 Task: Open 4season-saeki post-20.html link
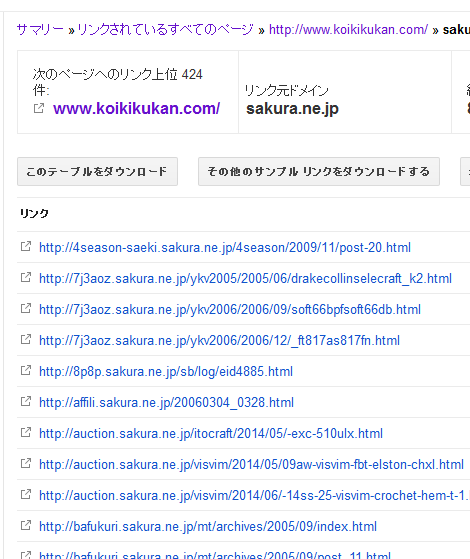(x=225, y=247)
